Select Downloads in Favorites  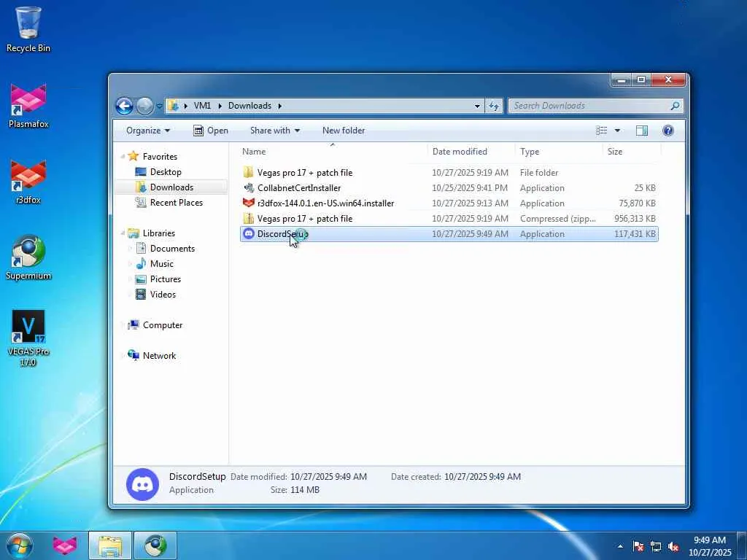point(171,187)
